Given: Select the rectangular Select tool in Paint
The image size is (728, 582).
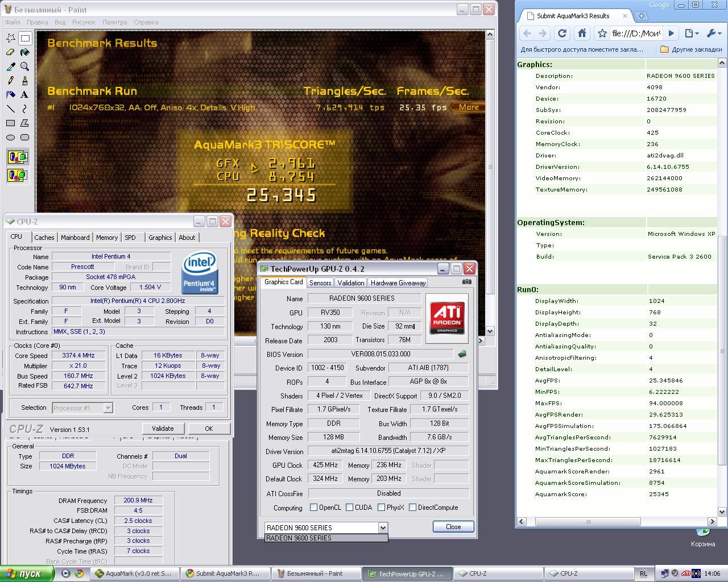Looking at the screenshot, I should tap(25, 38).
